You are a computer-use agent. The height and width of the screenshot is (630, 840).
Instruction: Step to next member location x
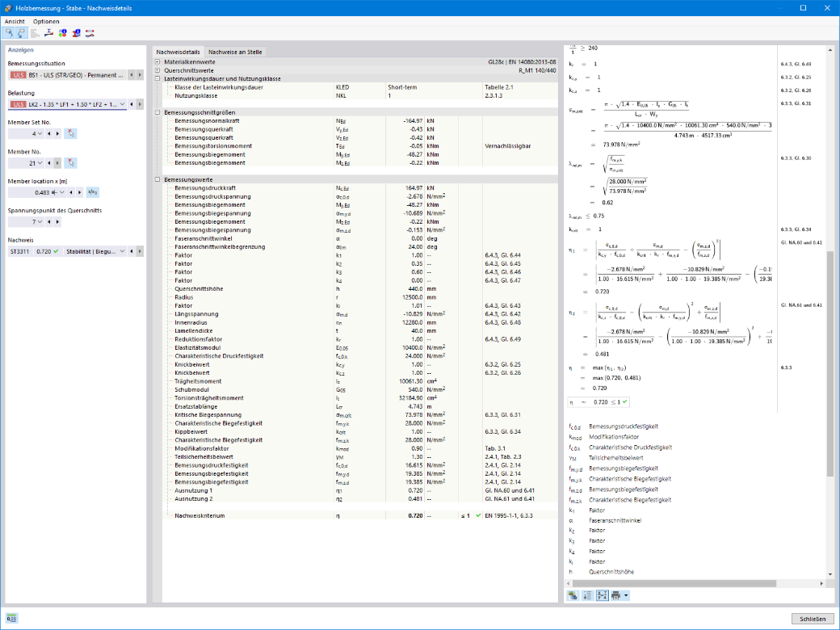80,192
